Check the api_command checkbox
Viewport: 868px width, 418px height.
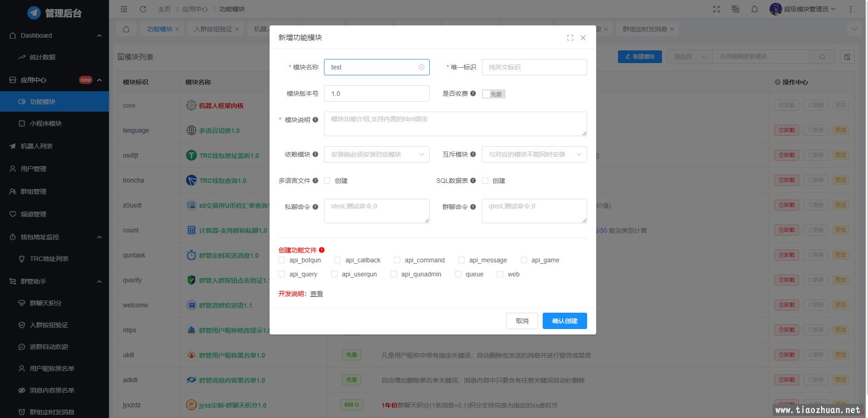tap(397, 260)
